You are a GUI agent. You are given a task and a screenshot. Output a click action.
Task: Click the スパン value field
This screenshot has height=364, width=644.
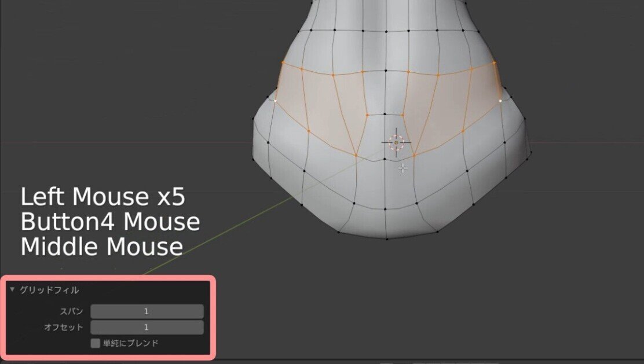click(x=147, y=311)
